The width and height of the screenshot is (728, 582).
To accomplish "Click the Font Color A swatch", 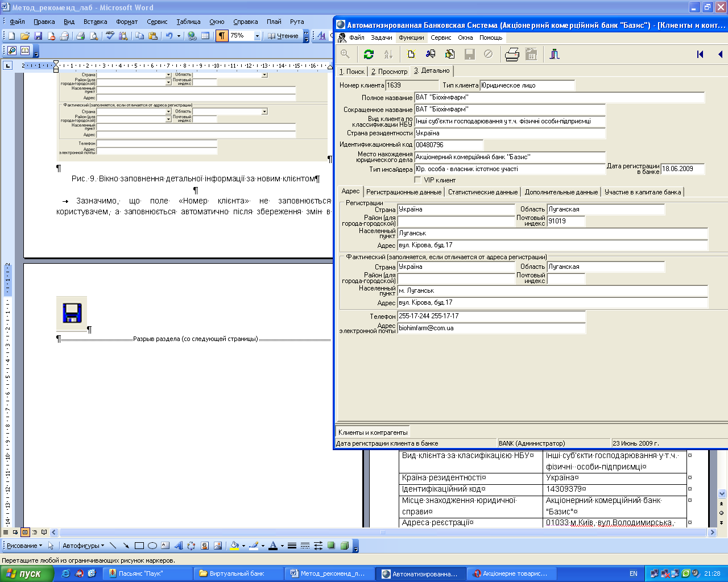I will coord(273,546).
